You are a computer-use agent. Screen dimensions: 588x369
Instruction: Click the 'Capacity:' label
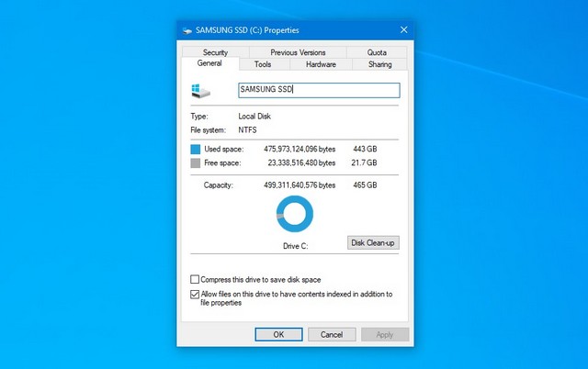(x=219, y=185)
